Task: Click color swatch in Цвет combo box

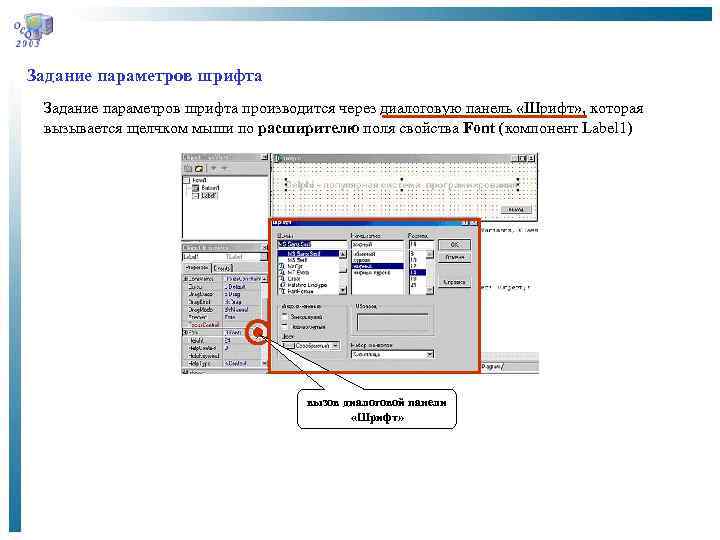Action: [x=288, y=345]
